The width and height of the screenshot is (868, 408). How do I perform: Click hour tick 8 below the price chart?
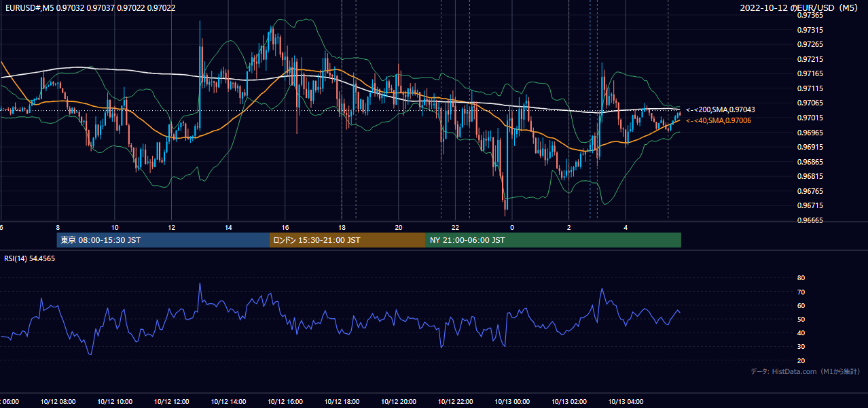click(58, 227)
